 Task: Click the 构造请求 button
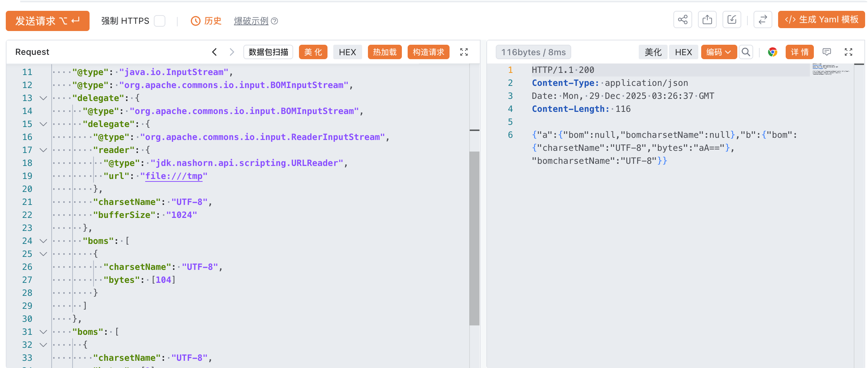click(429, 52)
